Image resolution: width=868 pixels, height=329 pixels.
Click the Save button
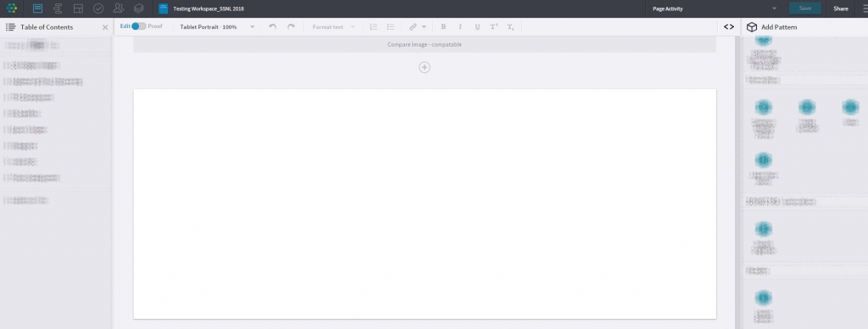tap(805, 8)
